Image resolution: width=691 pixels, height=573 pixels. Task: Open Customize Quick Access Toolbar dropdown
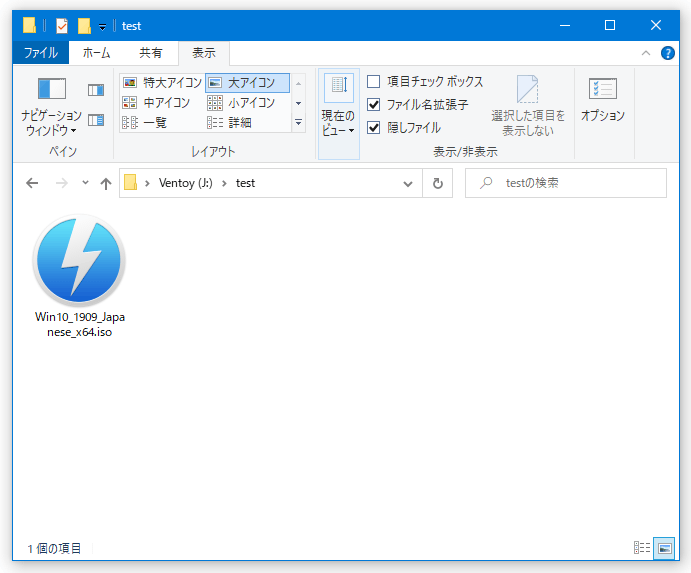(x=102, y=27)
